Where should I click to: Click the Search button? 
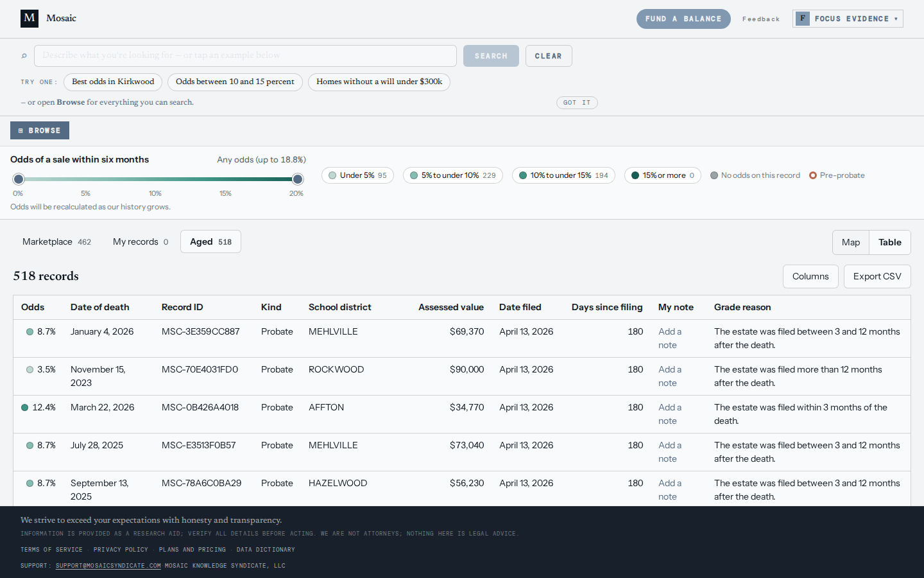tap(492, 56)
